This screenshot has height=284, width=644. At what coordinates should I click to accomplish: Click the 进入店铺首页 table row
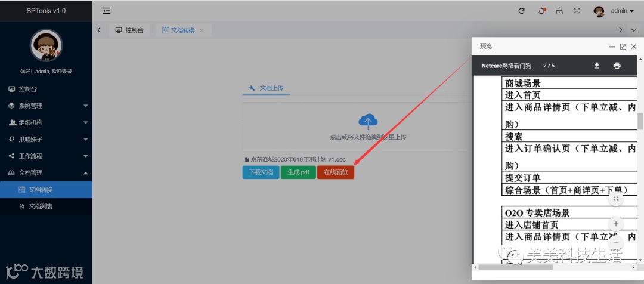569,225
